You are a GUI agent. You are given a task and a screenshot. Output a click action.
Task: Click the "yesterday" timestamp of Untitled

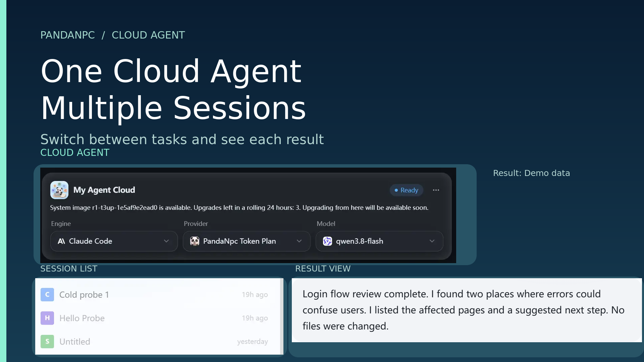pos(253,342)
